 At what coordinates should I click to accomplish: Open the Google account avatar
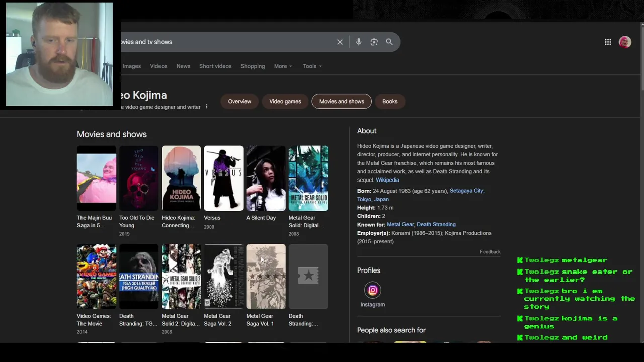click(x=625, y=42)
